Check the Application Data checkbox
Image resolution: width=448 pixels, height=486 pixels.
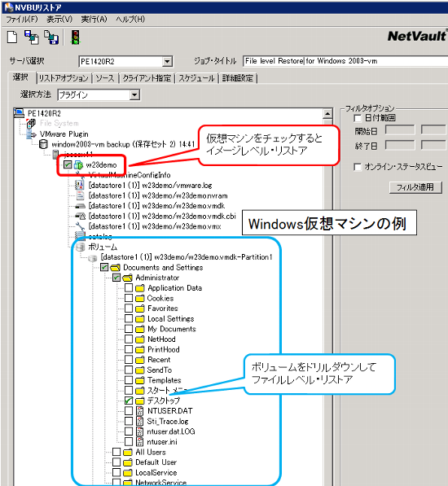(x=129, y=288)
